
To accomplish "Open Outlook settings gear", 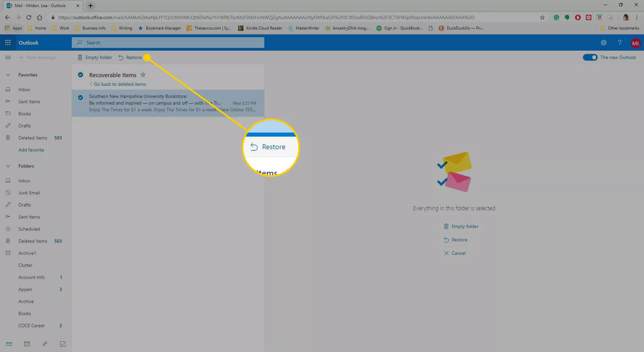I will tap(603, 43).
